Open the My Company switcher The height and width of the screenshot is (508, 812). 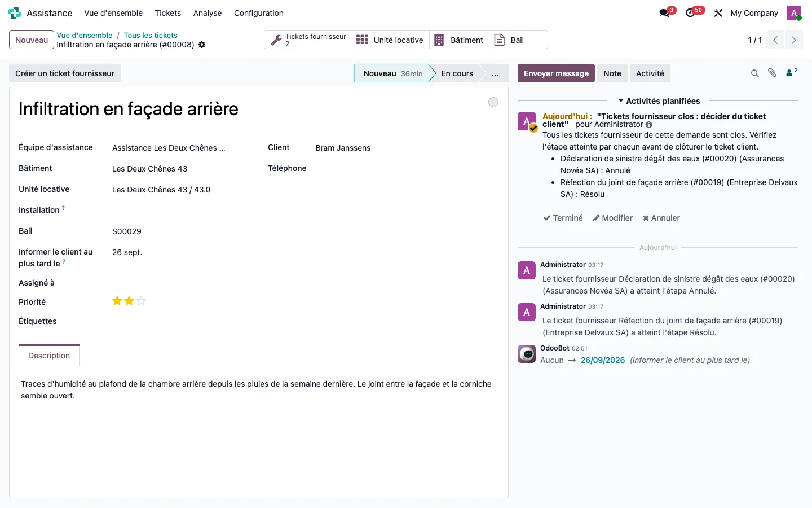[754, 13]
